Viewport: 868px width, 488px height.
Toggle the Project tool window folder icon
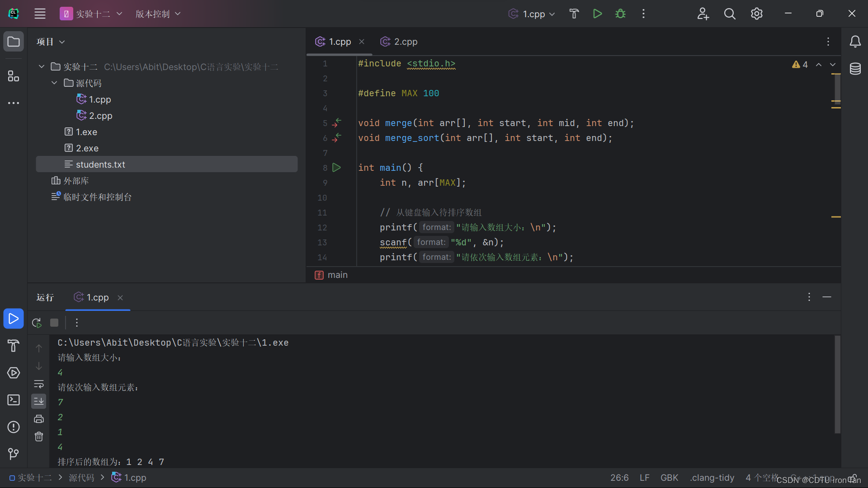coord(14,42)
